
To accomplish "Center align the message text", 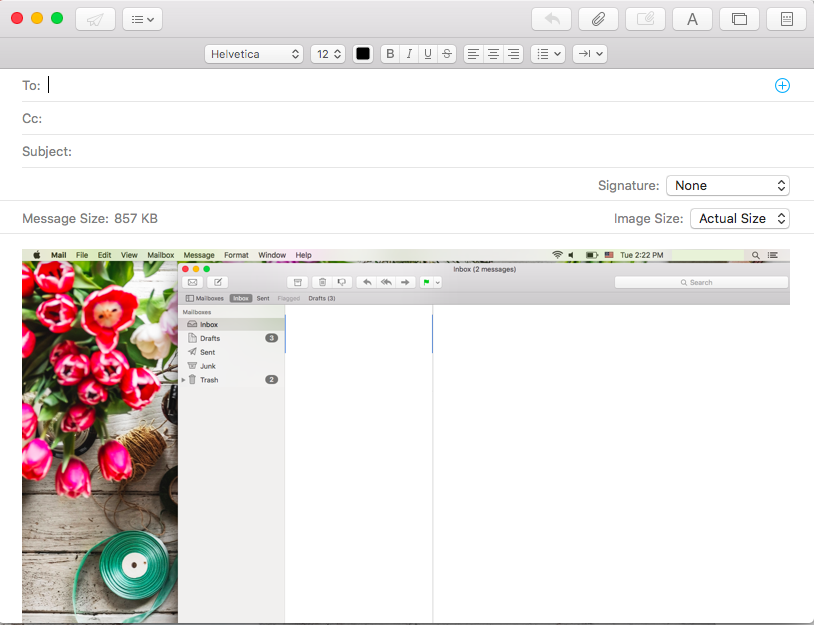I will pos(494,54).
